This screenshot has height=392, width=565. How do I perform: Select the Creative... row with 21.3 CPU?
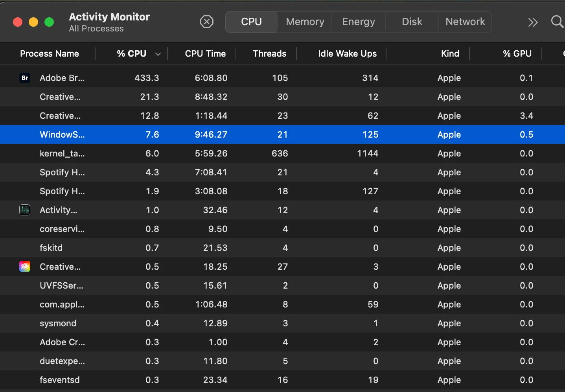click(282, 97)
